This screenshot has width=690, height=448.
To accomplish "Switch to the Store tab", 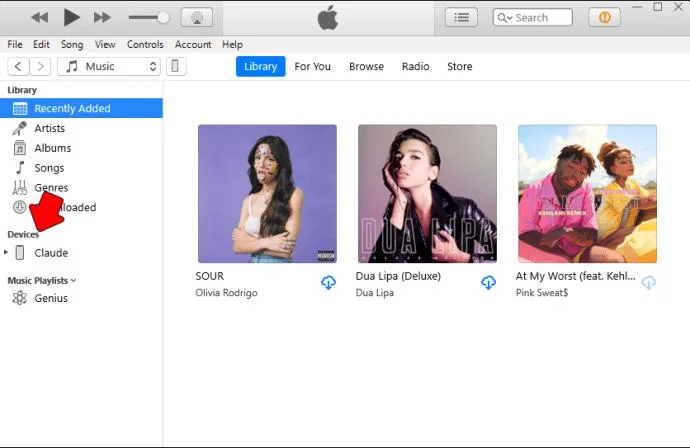I will pos(460,66).
